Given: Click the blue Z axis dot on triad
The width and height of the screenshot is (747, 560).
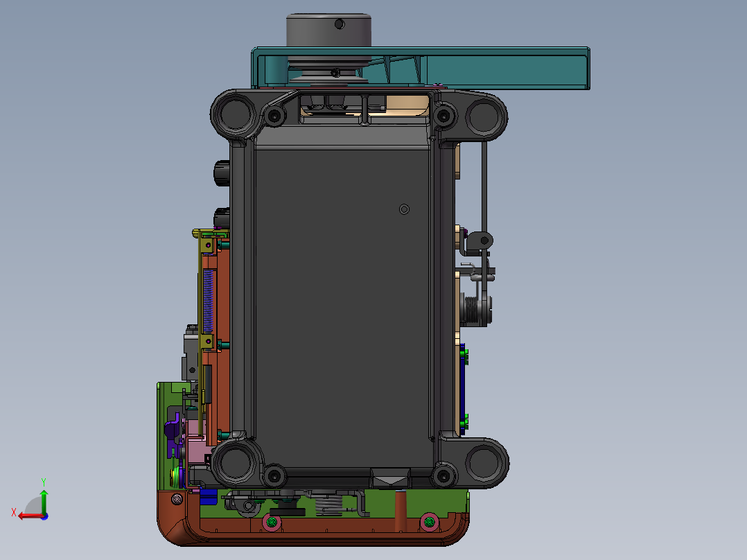Looking at the screenshot, I should 44,516.
